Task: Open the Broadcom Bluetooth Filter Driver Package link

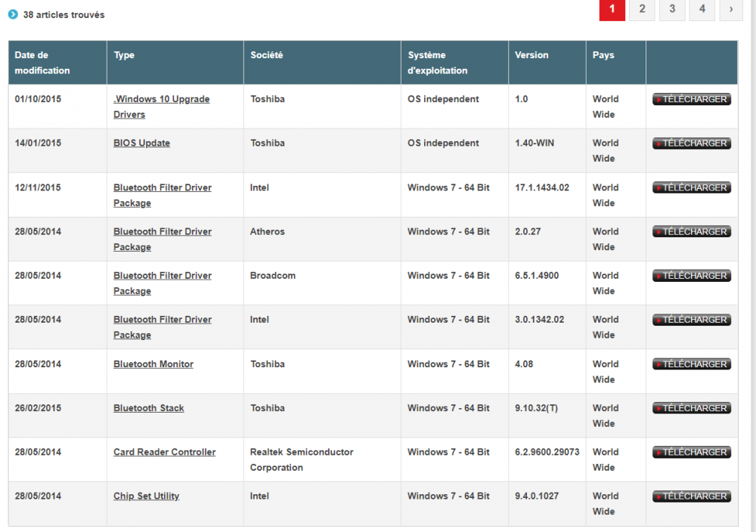Action: (x=163, y=283)
